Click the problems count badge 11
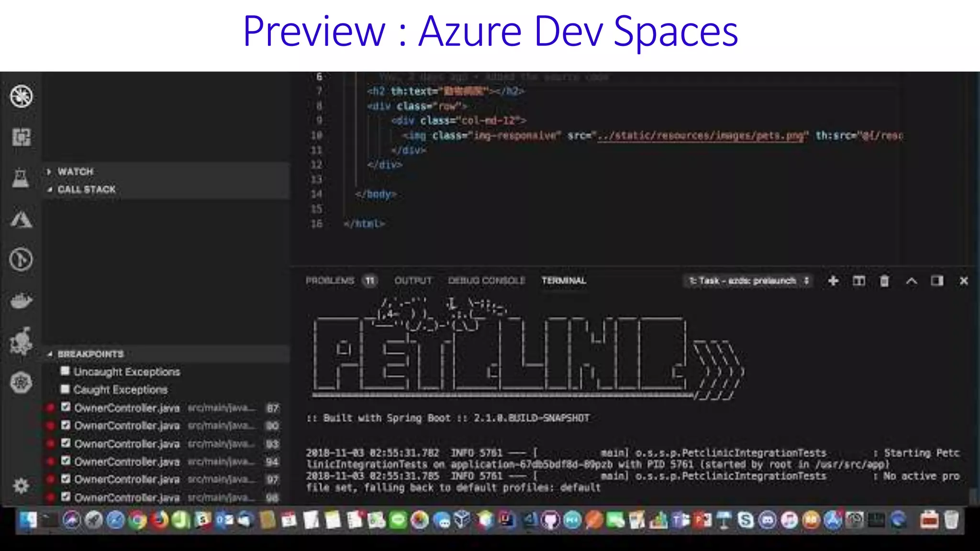 pos(370,281)
